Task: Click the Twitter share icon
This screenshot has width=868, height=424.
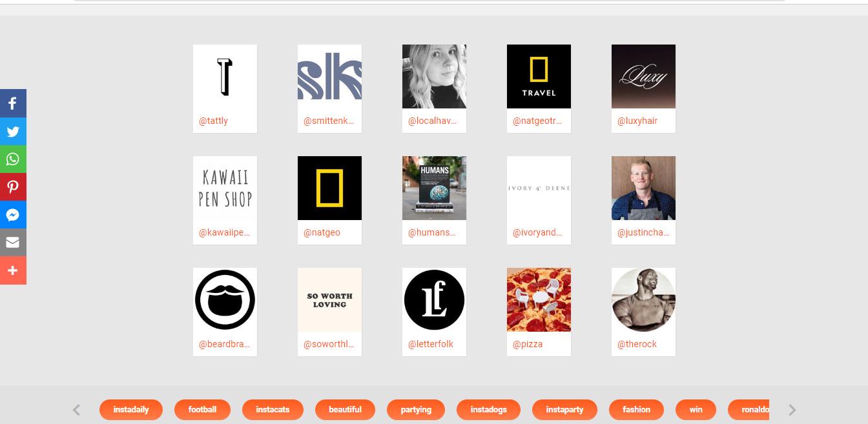Action: (13, 132)
